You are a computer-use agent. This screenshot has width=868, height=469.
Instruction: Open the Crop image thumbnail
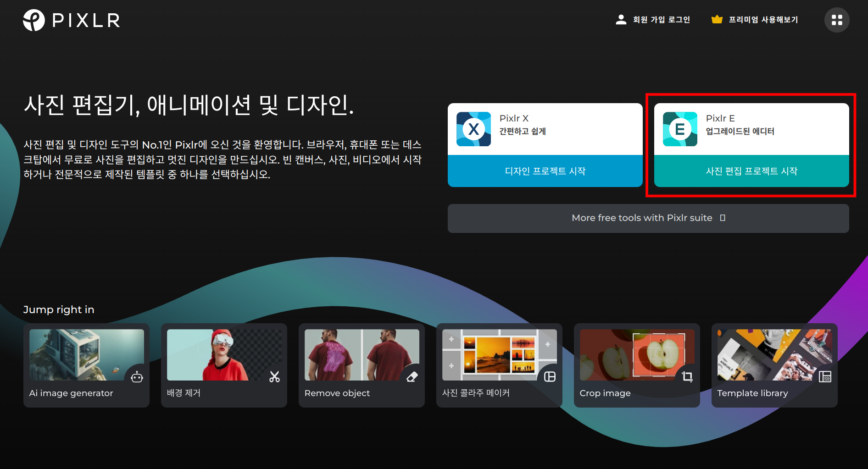tap(637, 355)
